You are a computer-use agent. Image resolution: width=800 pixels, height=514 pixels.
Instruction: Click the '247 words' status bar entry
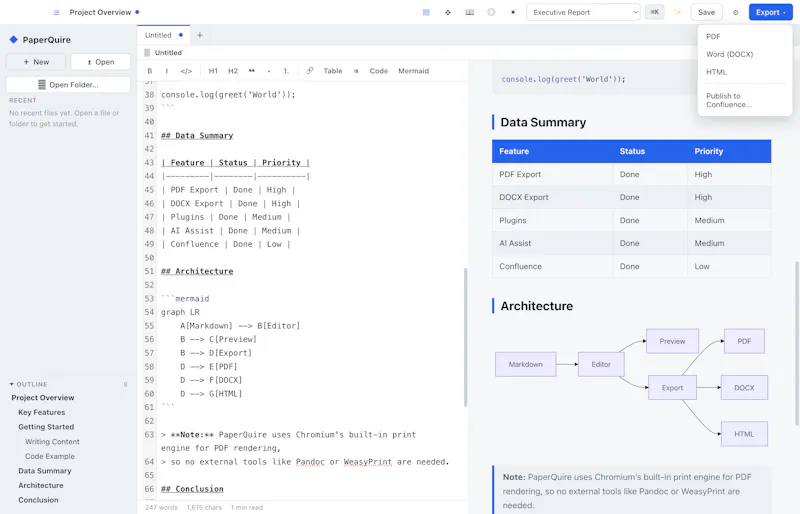tap(161, 507)
